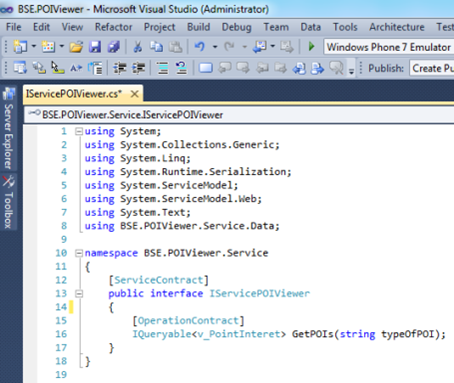Save the file with the floppy icon
Viewport: 454px width, 383px height.
[95, 47]
